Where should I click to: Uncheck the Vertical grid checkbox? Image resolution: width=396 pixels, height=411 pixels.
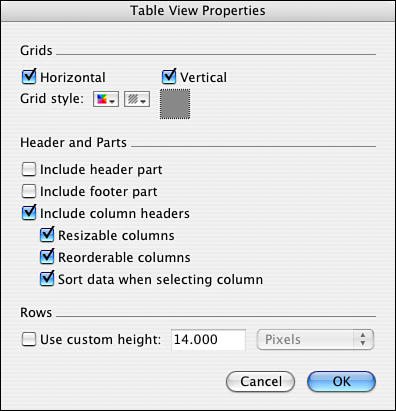[169, 77]
